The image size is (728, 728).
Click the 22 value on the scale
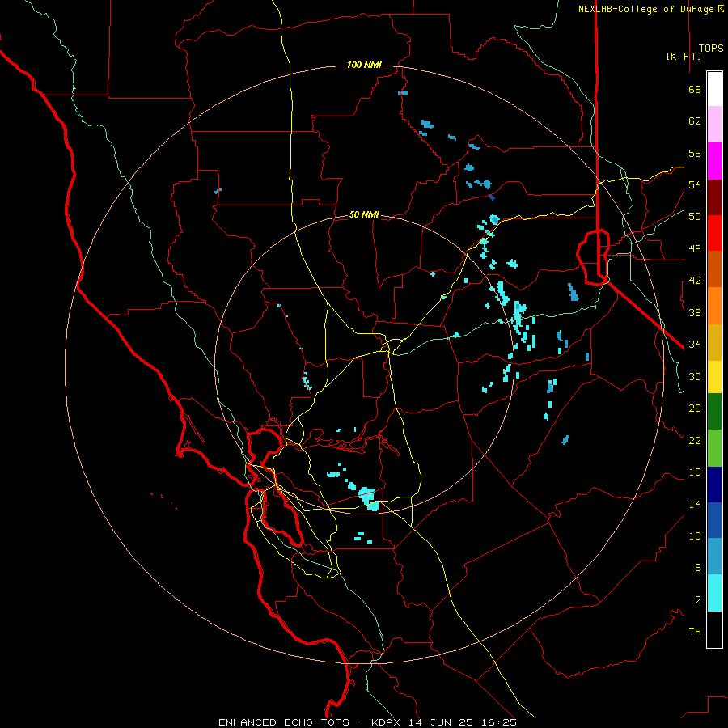coord(695,440)
